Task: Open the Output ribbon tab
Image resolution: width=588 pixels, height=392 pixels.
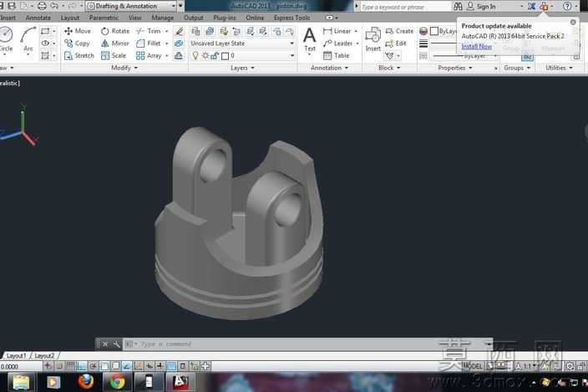Action: pyautogui.click(x=194, y=18)
